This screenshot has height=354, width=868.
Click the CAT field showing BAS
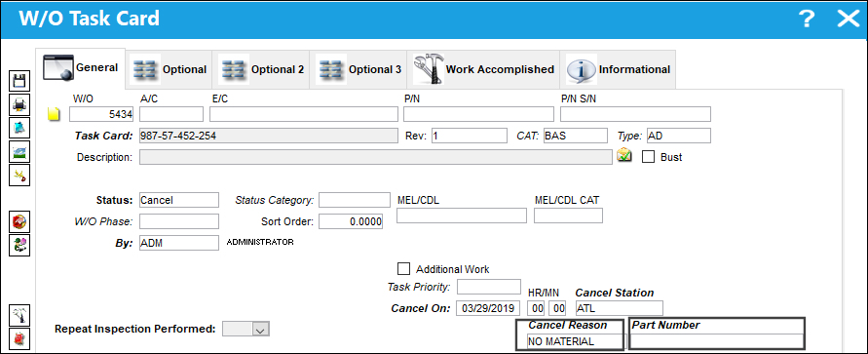tap(575, 136)
